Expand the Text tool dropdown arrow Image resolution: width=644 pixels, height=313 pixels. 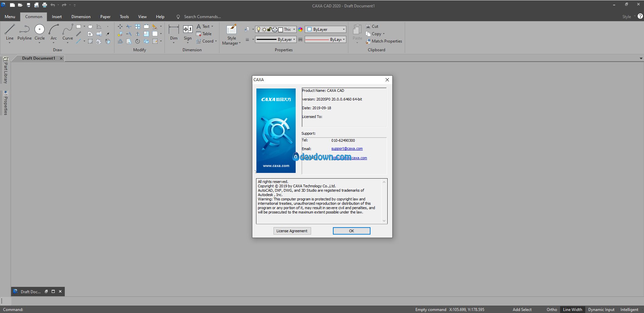pos(212,26)
